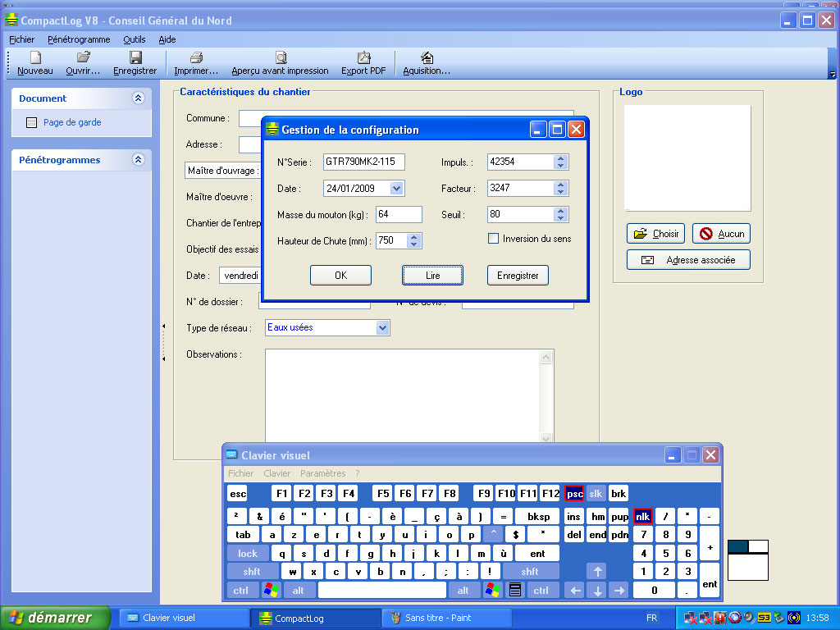Toggle the psc key on visual keyboard
Image resolution: width=840 pixels, height=630 pixels.
(574, 493)
